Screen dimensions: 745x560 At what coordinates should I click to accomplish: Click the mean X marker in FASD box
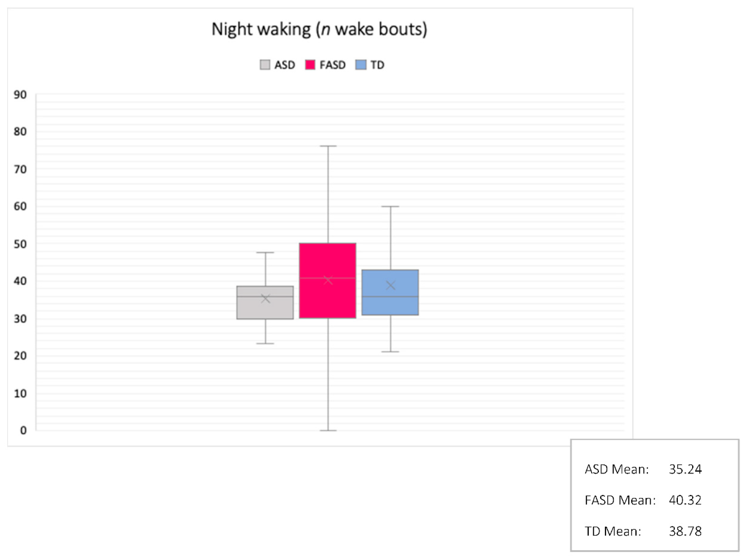[328, 280]
